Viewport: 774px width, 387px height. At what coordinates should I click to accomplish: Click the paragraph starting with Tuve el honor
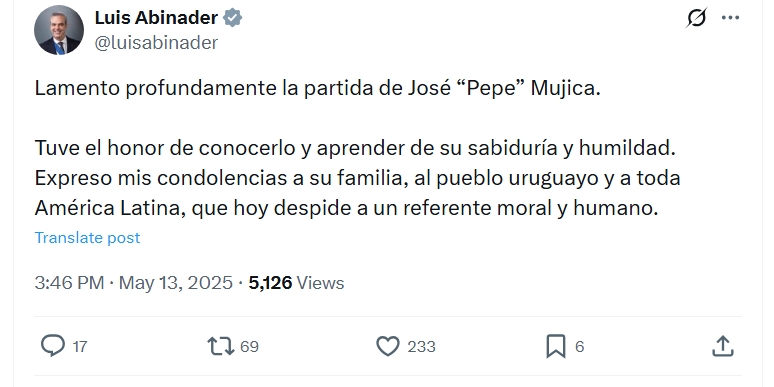point(357,178)
